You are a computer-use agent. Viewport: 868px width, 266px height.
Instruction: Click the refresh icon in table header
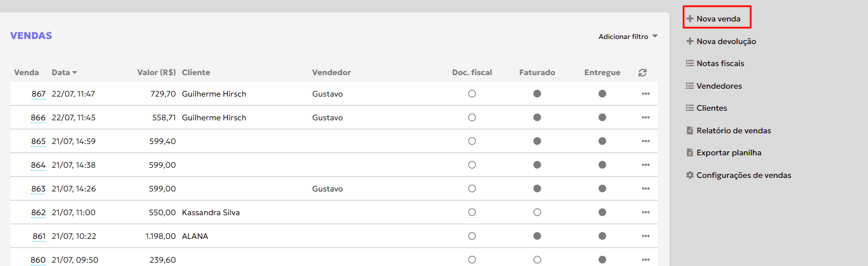point(642,72)
